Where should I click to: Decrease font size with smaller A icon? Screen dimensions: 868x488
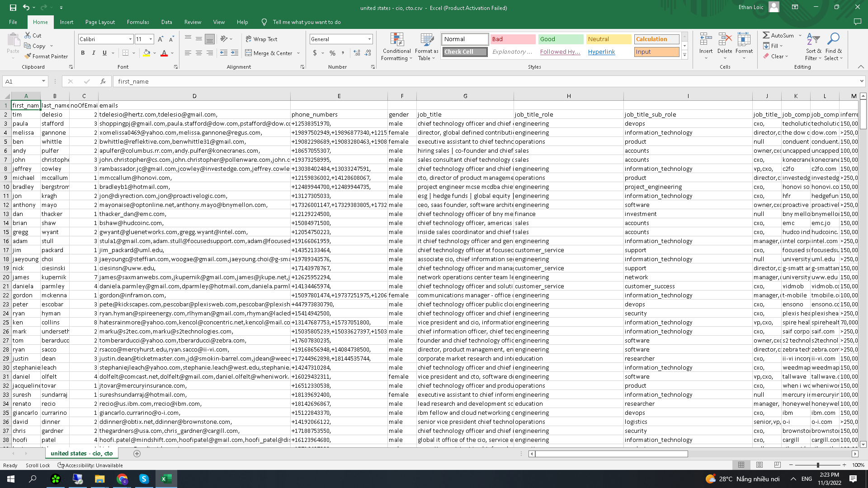171,39
